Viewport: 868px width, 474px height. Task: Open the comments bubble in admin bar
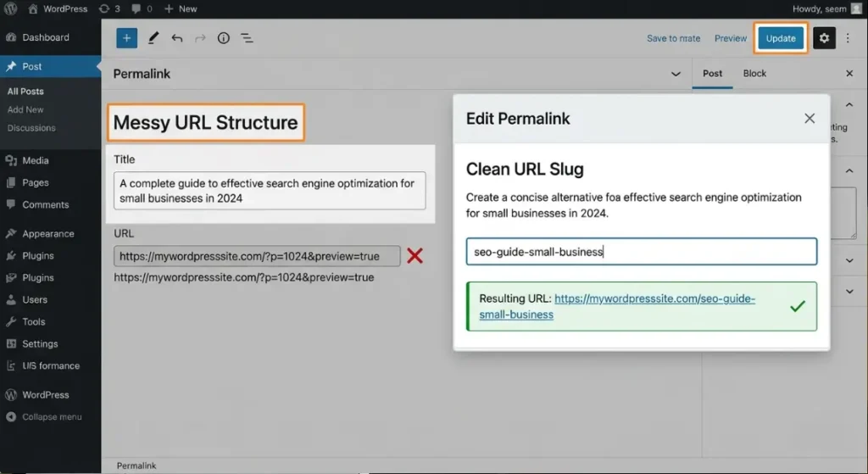(x=142, y=8)
